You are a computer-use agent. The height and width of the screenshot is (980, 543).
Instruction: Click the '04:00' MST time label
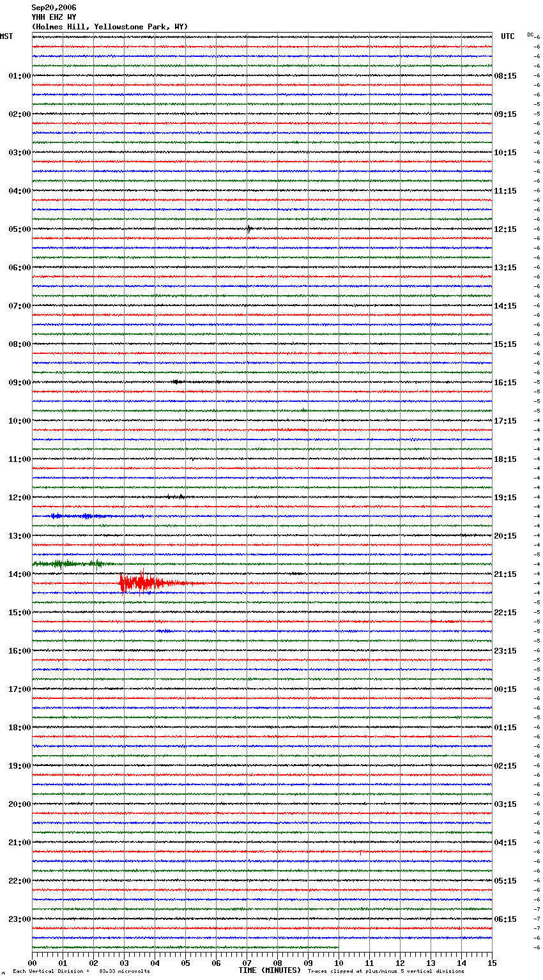[20, 191]
